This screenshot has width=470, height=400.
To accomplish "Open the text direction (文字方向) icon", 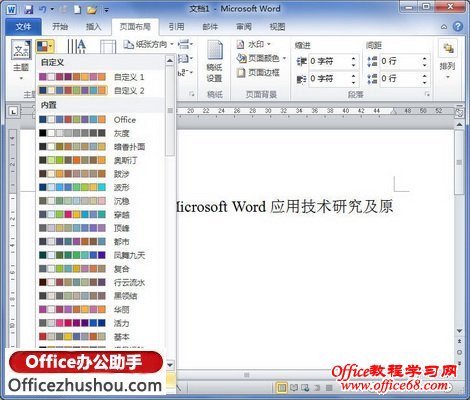I will tap(77, 46).
